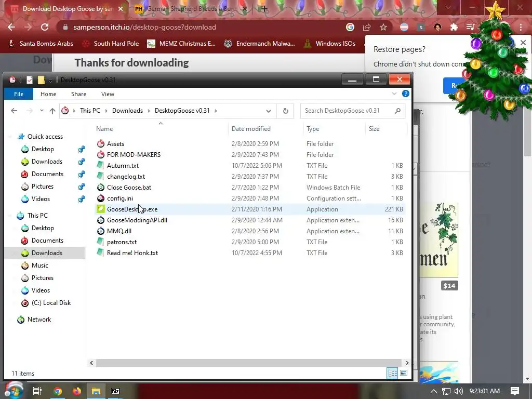Sort files by the Name column
This screenshot has height=399, width=532.
pyautogui.click(x=104, y=129)
